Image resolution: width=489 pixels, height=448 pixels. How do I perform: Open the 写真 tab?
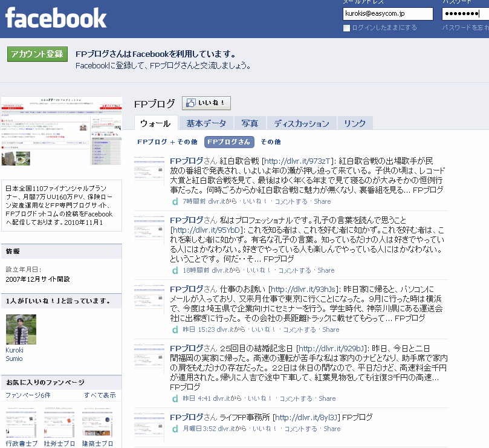tap(250, 123)
